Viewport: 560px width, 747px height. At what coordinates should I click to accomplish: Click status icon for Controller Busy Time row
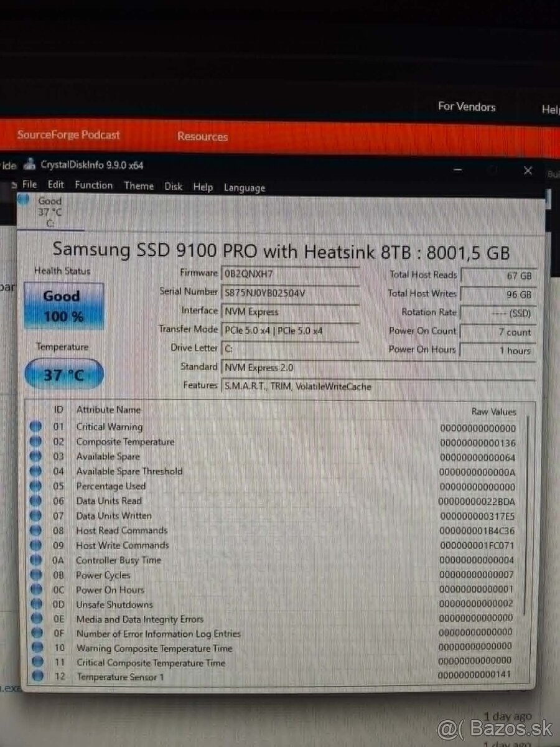pyautogui.click(x=35, y=560)
